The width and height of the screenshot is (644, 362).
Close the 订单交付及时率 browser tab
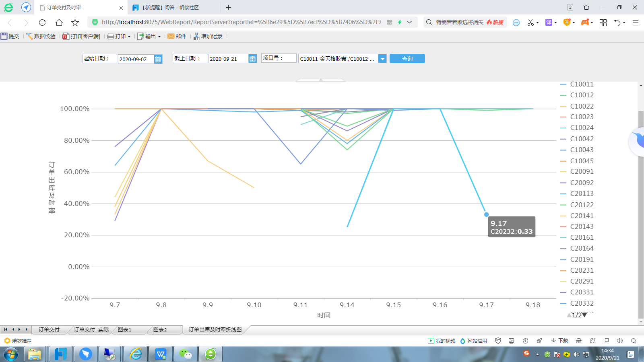tap(121, 8)
